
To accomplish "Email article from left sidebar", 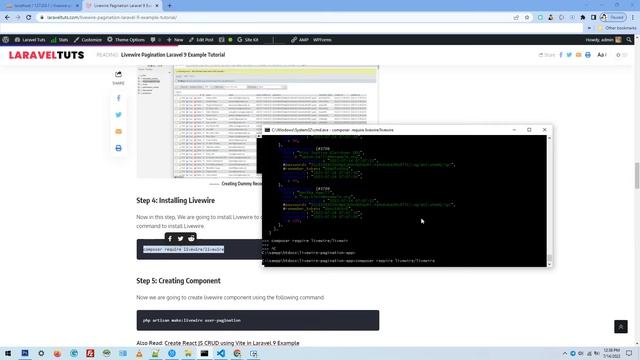I will (118, 131).
